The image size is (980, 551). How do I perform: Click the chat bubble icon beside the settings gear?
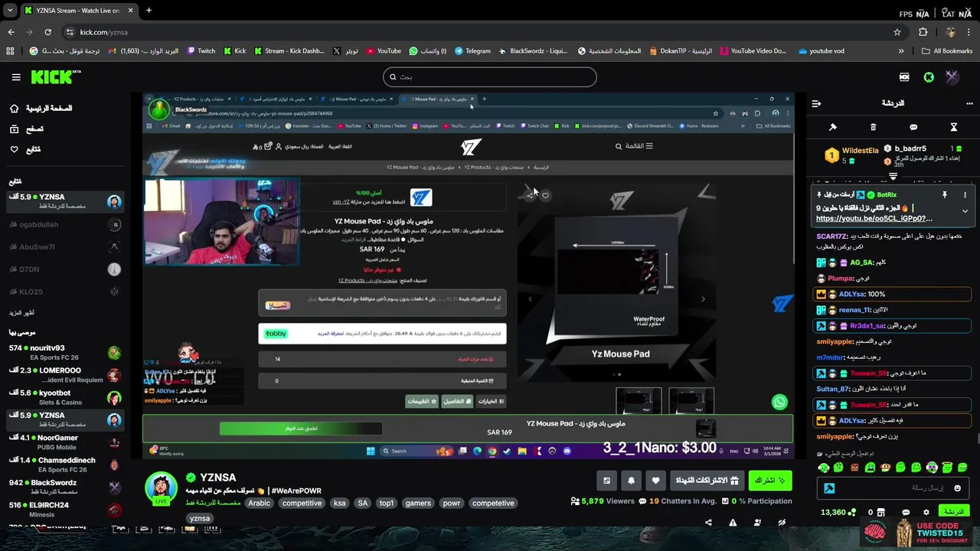pyautogui.click(x=906, y=512)
